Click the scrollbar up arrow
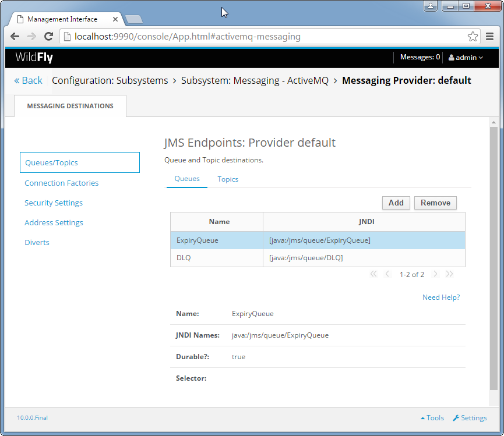The height and width of the screenshot is (436, 504). pyautogui.click(x=494, y=122)
